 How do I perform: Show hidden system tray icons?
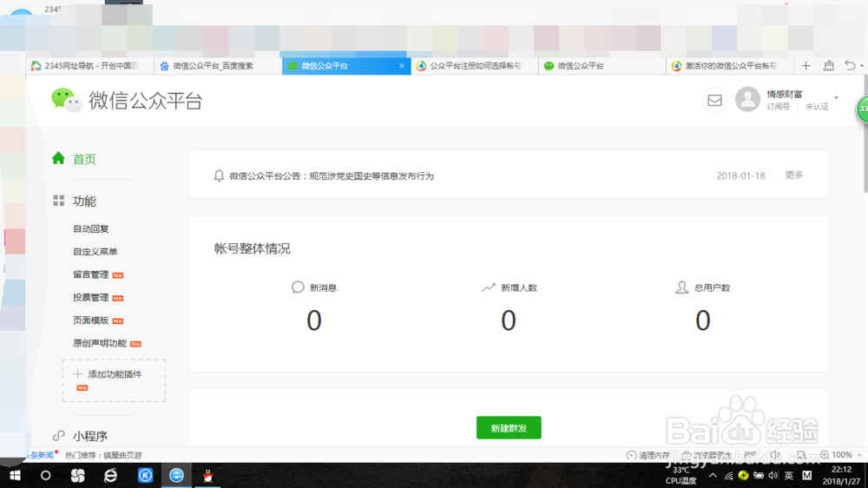tap(713, 475)
